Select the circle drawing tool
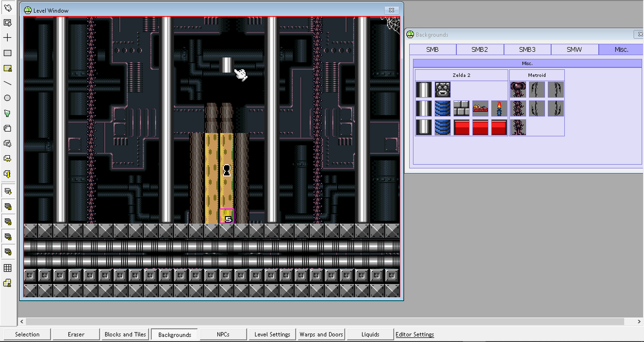This screenshot has width=644, height=342. tap(8, 98)
